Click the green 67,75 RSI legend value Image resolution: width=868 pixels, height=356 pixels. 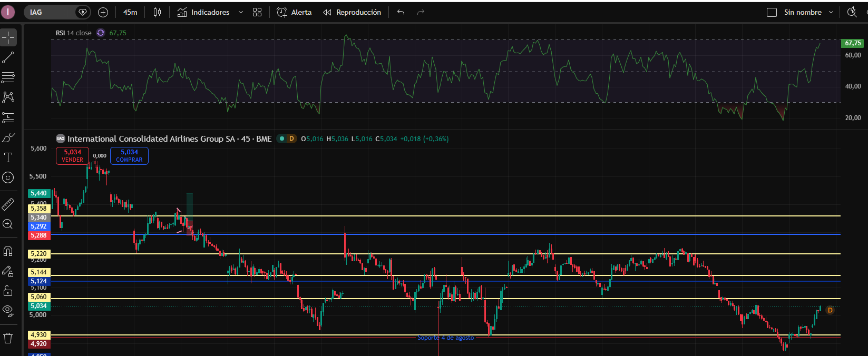coord(118,33)
